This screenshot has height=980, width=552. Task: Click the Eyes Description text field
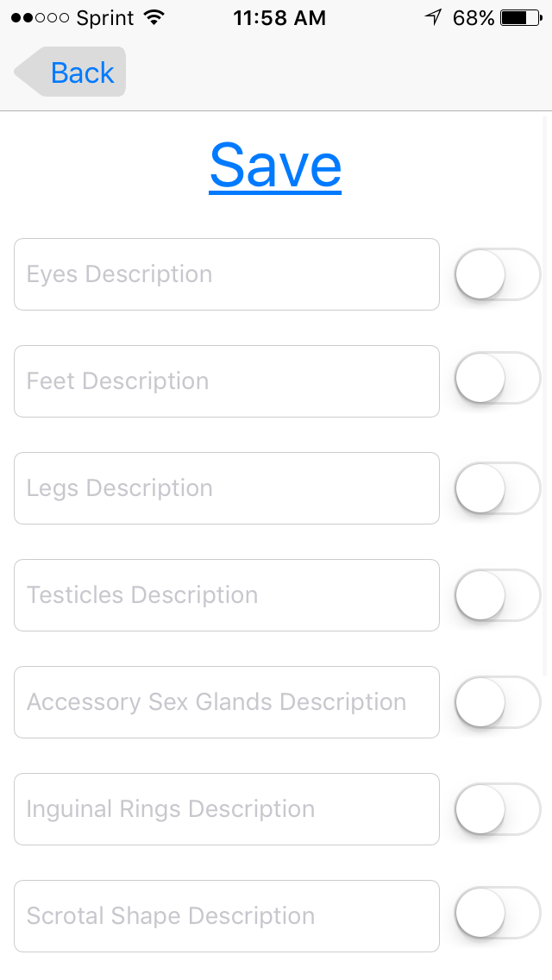[x=226, y=274]
